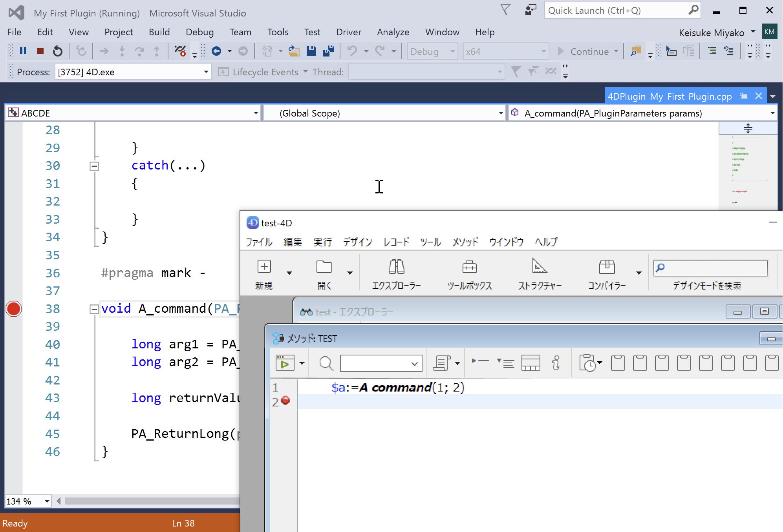
Task: Open the Debug menu
Action: click(199, 32)
